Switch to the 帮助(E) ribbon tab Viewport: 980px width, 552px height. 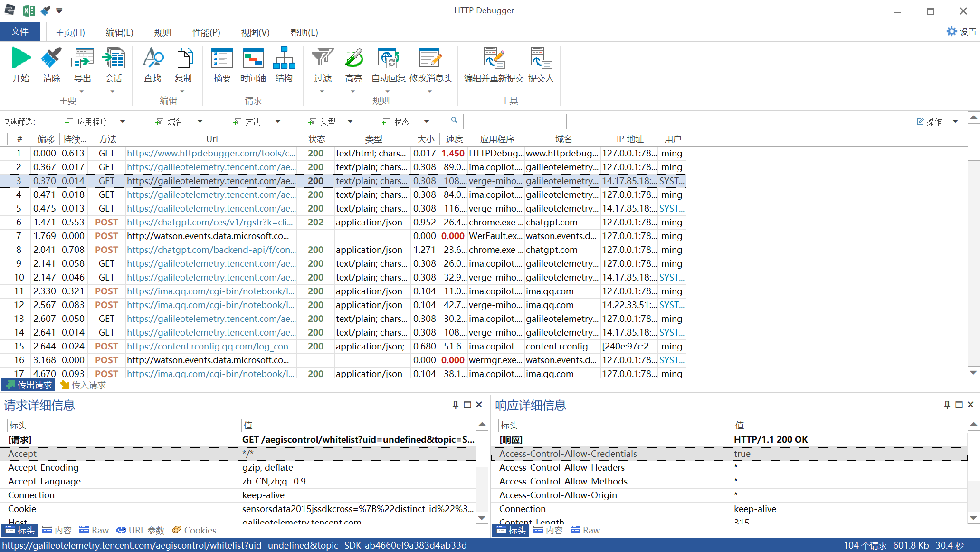tap(304, 32)
